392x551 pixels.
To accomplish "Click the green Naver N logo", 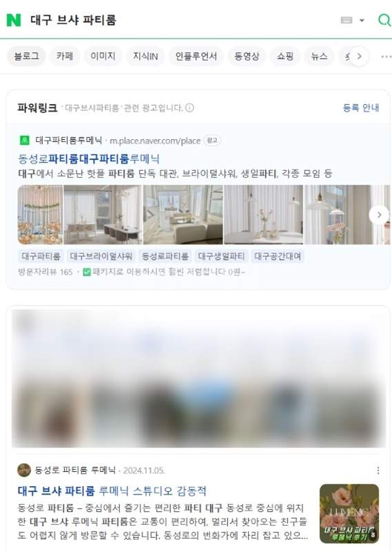I will (14, 20).
